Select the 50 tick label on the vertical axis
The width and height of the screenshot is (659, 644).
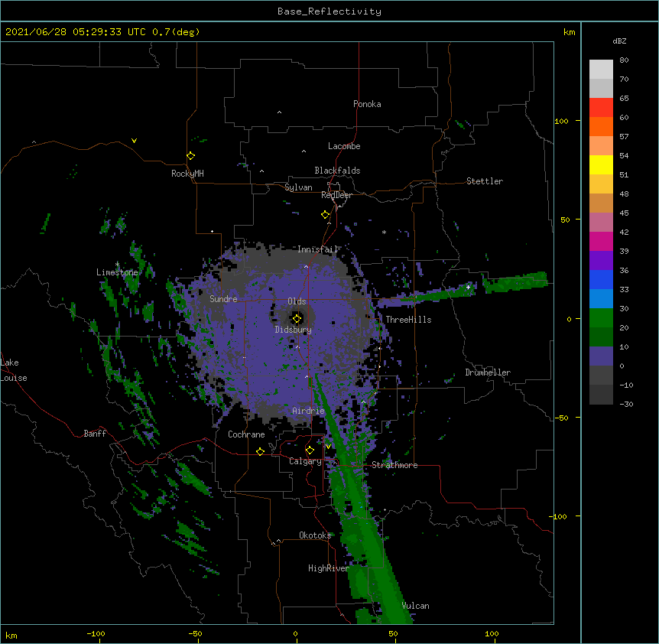click(565, 220)
